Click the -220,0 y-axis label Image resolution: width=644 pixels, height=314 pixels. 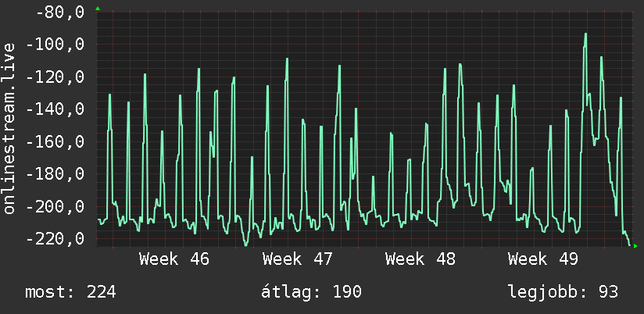[55, 238]
